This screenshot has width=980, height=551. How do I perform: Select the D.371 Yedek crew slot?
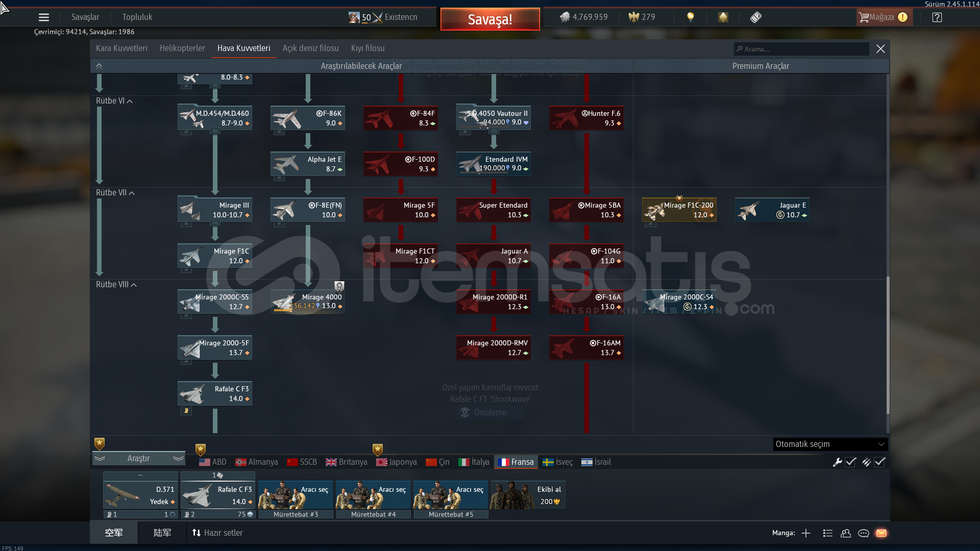(x=140, y=495)
